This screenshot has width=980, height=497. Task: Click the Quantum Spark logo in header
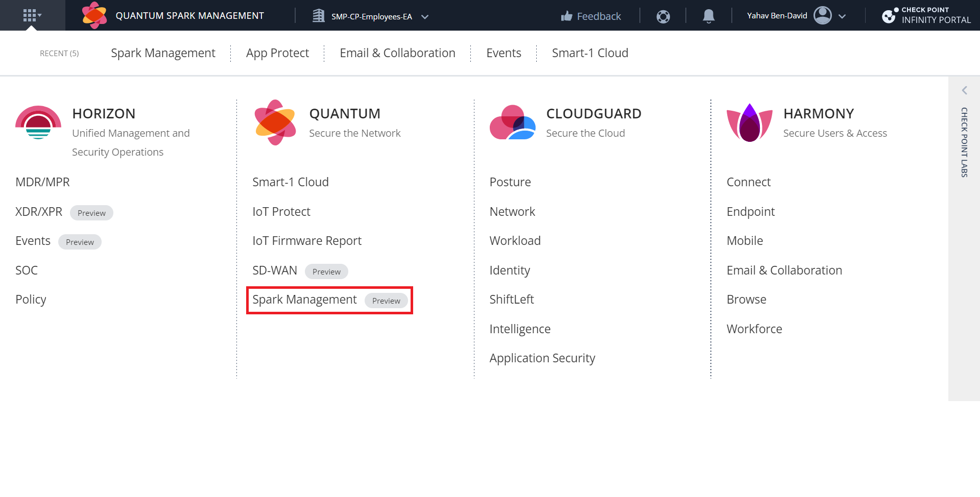tap(94, 15)
